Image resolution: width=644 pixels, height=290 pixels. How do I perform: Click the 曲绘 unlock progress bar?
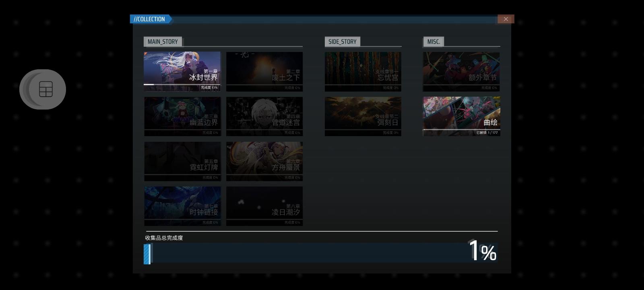pos(461,129)
